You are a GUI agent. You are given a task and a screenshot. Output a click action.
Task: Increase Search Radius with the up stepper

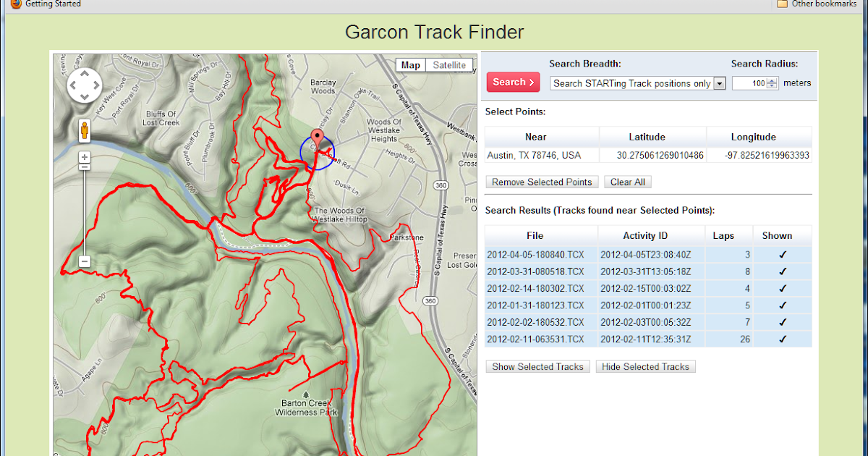click(x=771, y=80)
